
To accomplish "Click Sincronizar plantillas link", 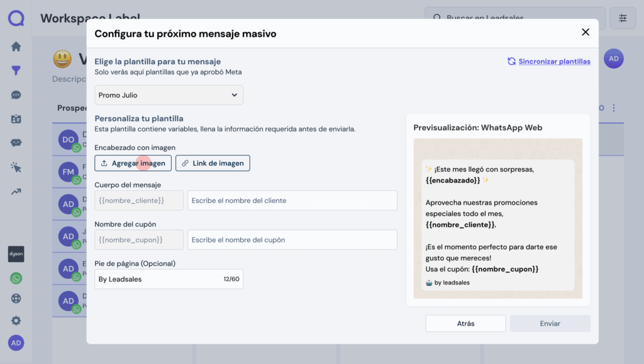I will coord(549,61).
